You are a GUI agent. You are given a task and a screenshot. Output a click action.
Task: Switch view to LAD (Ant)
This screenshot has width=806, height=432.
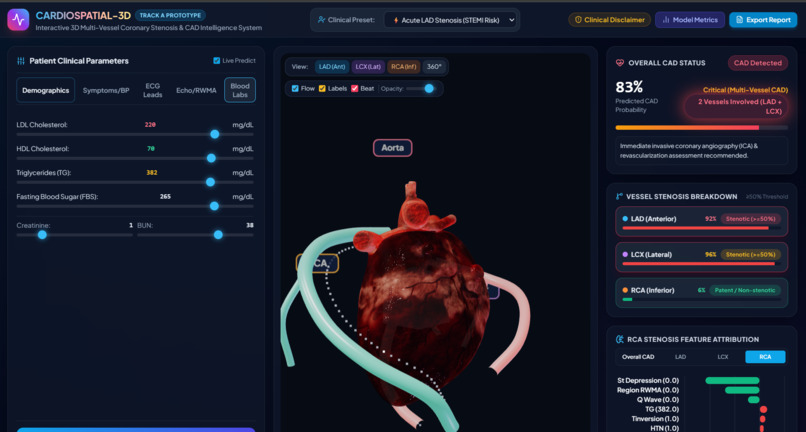[332, 67]
